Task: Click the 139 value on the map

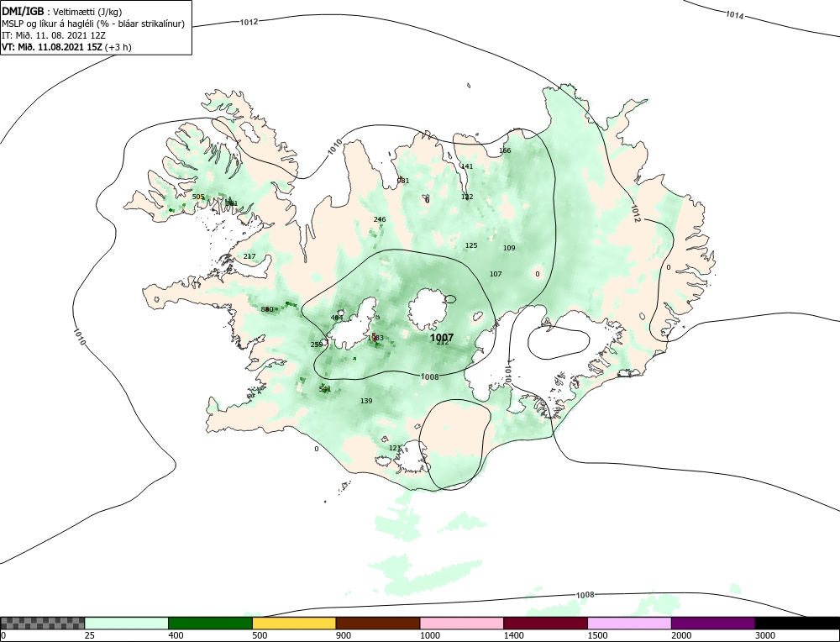Action: point(366,402)
